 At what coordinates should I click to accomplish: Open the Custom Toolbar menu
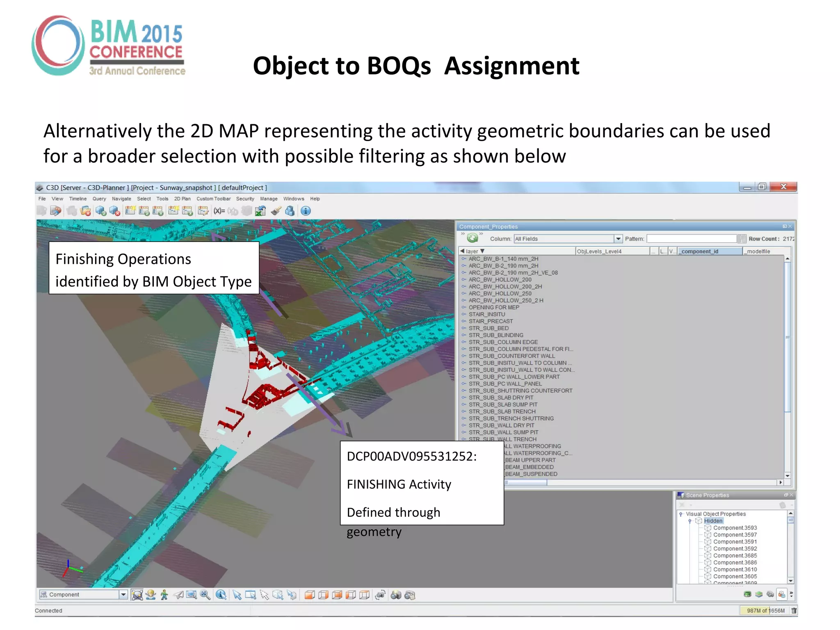pos(213,199)
